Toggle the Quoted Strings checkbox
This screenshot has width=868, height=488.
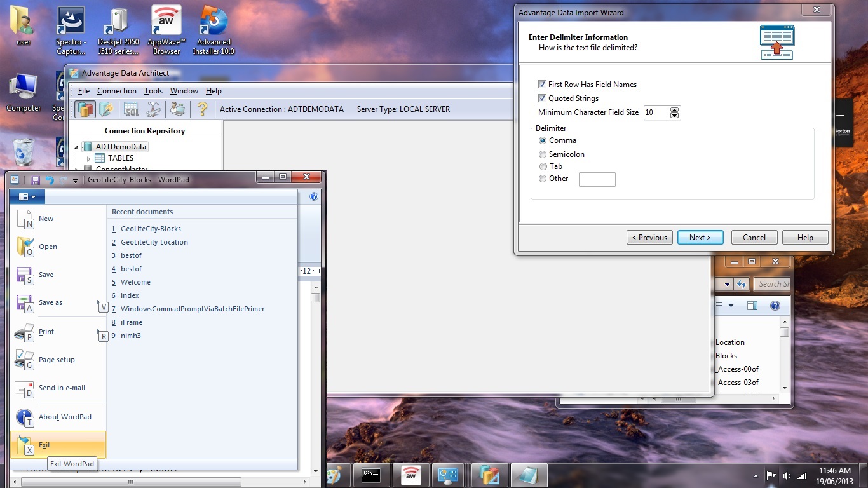pyautogui.click(x=542, y=98)
